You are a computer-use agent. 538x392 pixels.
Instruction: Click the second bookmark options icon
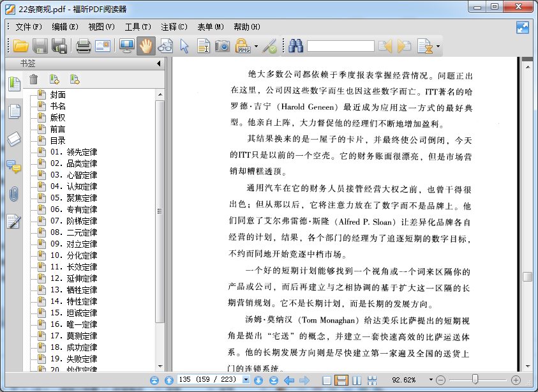tap(75, 79)
